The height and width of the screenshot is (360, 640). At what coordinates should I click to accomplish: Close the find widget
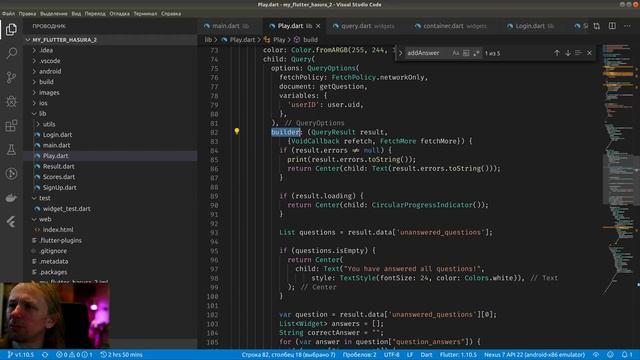589,53
